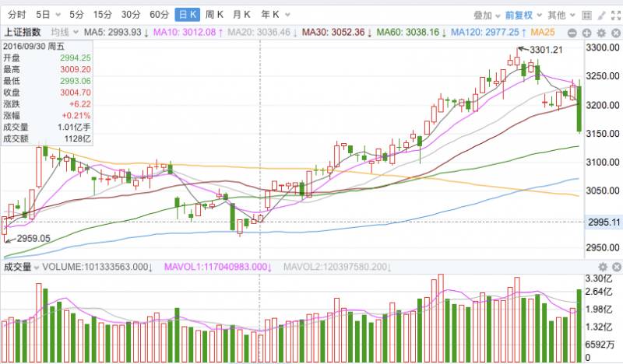The width and height of the screenshot is (623, 364).
Task: Switch to the 年K yearly tab
Action: click(269, 15)
